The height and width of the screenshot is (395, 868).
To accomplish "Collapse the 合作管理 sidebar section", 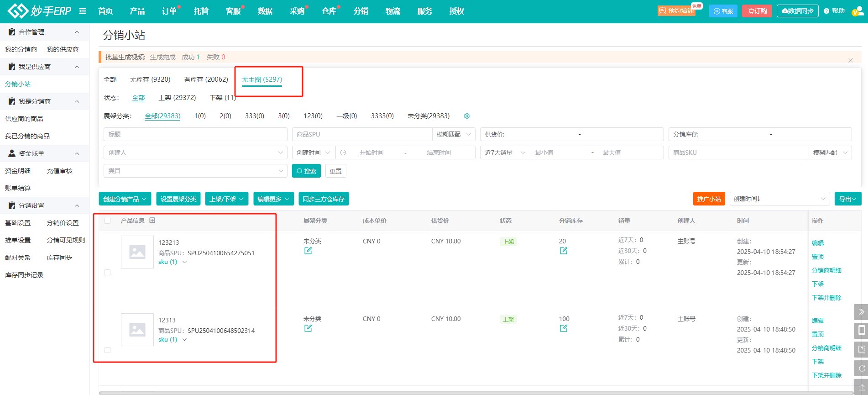I will pyautogui.click(x=77, y=32).
